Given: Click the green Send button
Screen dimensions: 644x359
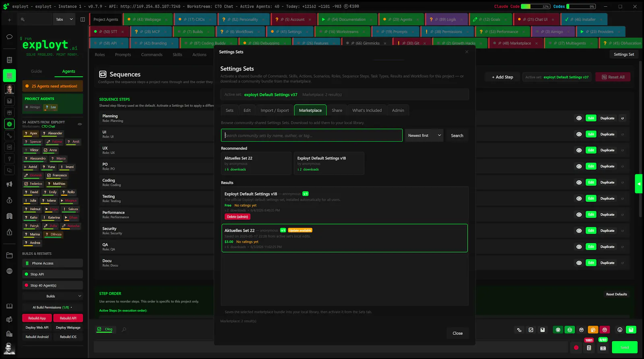Looking at the screenshot, I should click(625, 347).
